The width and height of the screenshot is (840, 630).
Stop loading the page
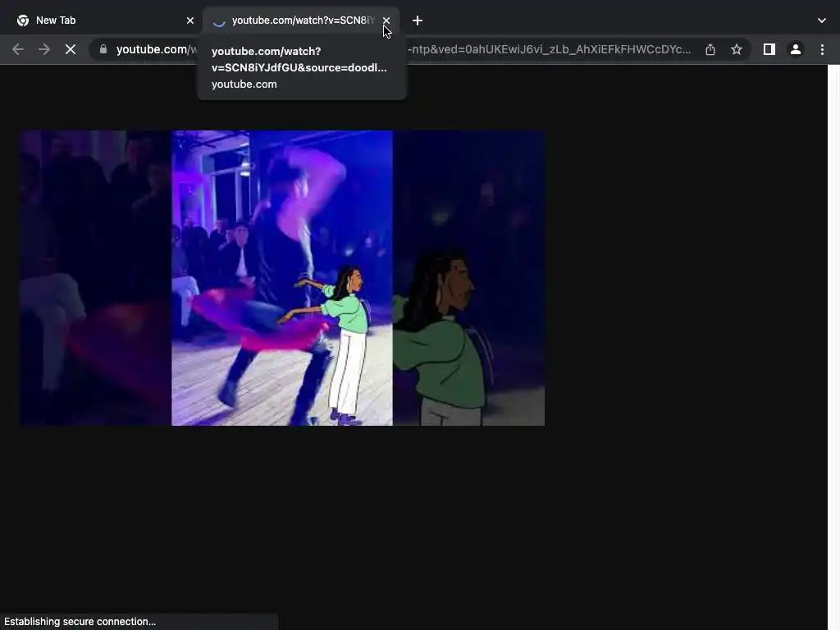click(71, 49)
